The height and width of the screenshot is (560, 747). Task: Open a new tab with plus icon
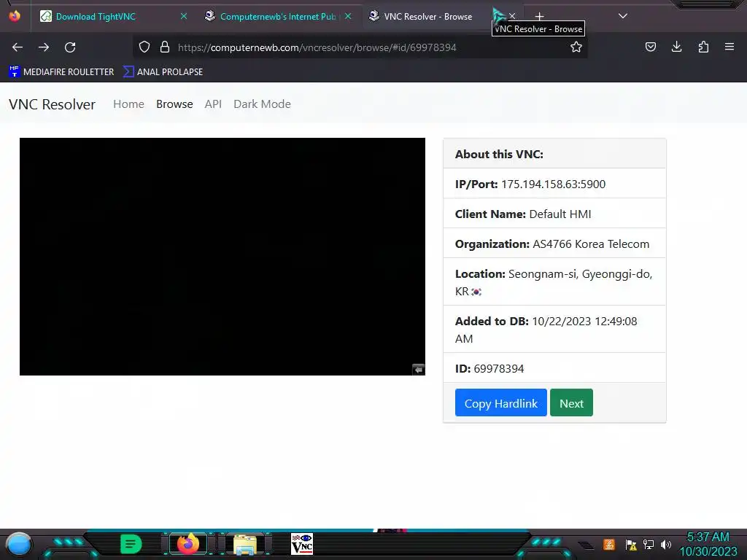point(539,17)
